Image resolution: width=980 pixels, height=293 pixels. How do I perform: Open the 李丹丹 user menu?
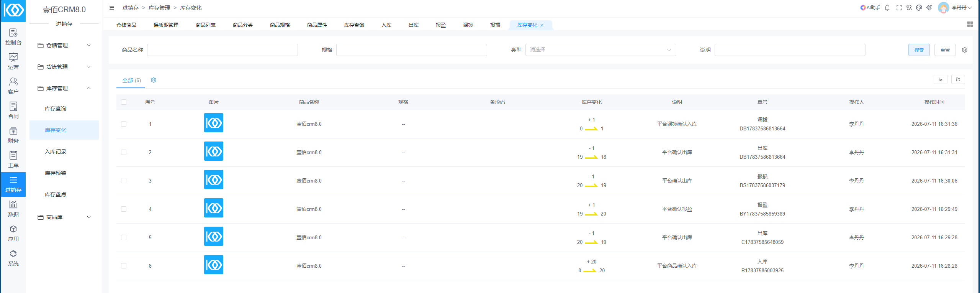(955, 8)
